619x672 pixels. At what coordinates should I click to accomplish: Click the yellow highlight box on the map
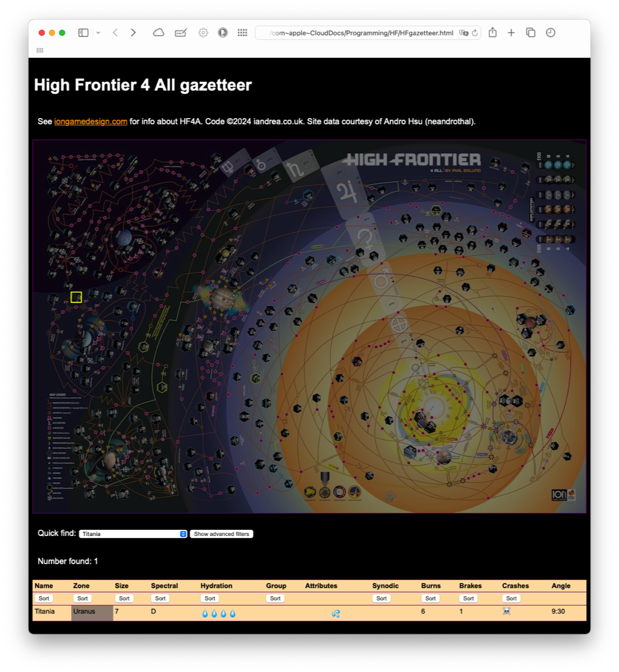tap(77, 297)
